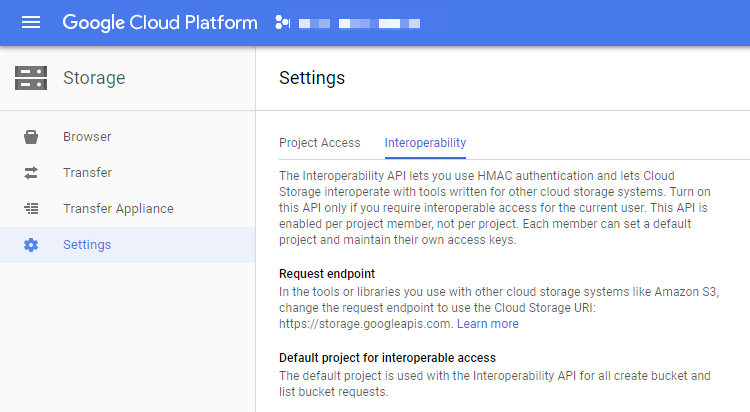
Task: Click the Transfer arrows icon
Action: click(x=31, y=173)
